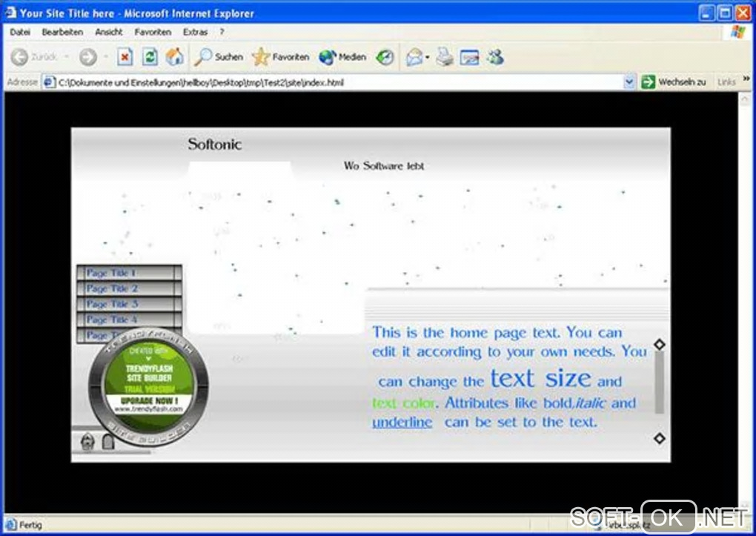Click the Wechseln zu go button
This screenshot has width=756, height=536.
[674, 82]
